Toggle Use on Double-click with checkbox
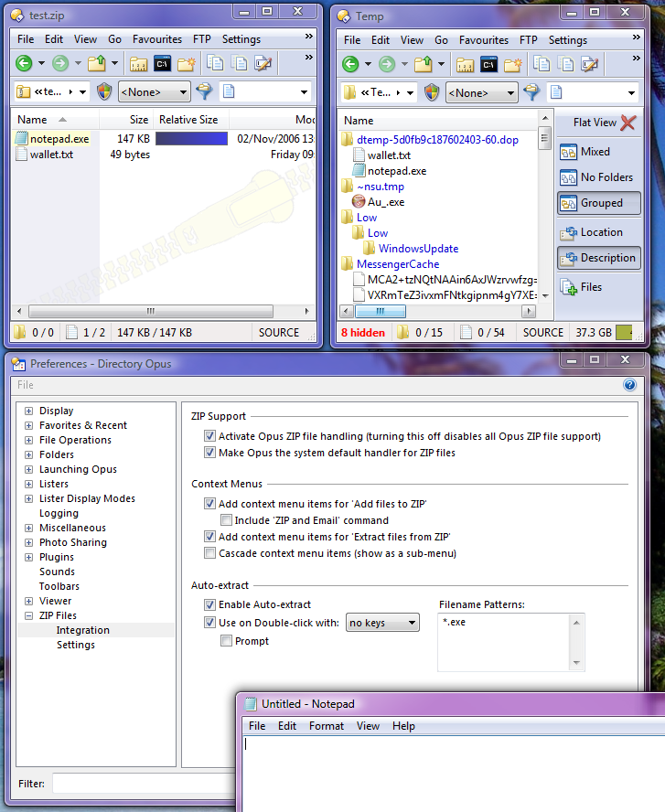This screenshot has width=665, height=812. (x=209, y=623)
